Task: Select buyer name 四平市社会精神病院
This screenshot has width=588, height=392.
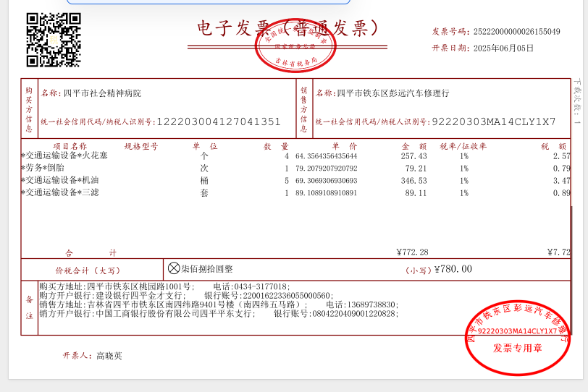Action: coord(102,93)
